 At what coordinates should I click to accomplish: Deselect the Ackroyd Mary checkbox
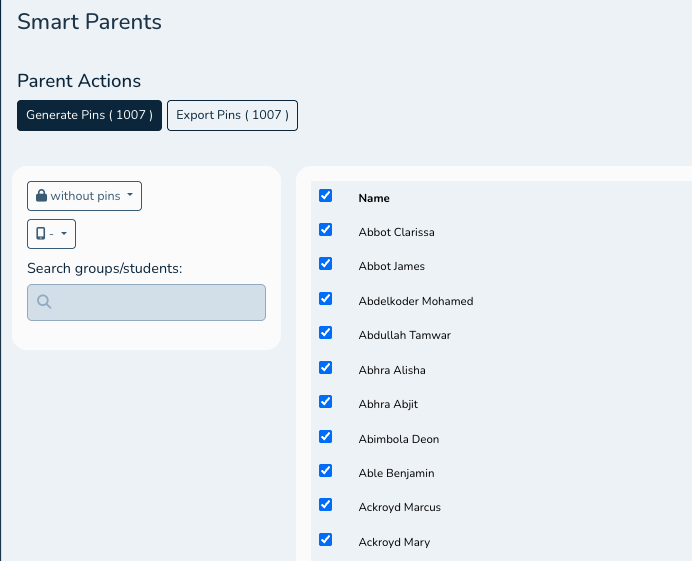325,540
